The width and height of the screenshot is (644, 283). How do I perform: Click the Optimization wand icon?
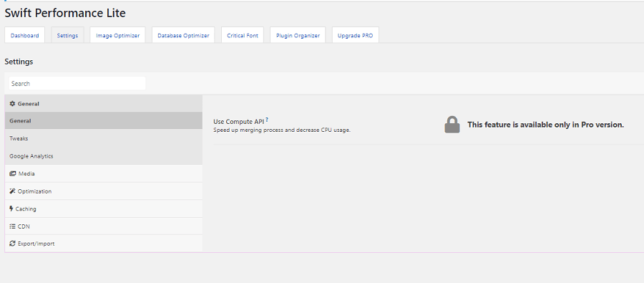12,191
